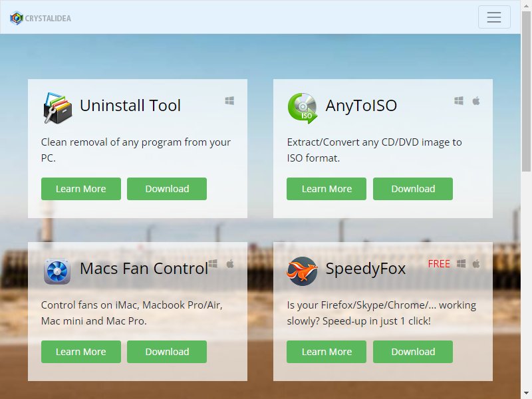Screen dimensions: 532x399
Task: Click Apple icon on Macs Fan Control card
Action: [x=230, y=263]
